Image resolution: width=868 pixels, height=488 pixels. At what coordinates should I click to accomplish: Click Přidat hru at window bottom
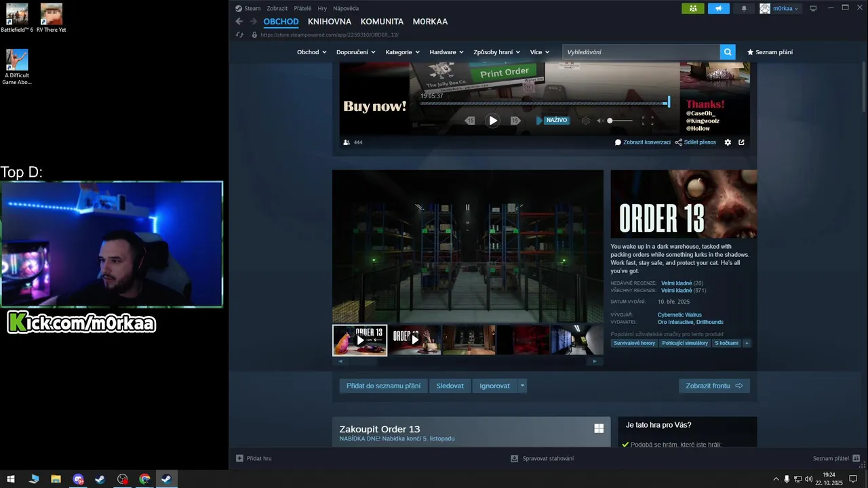(x=254, y=458)
